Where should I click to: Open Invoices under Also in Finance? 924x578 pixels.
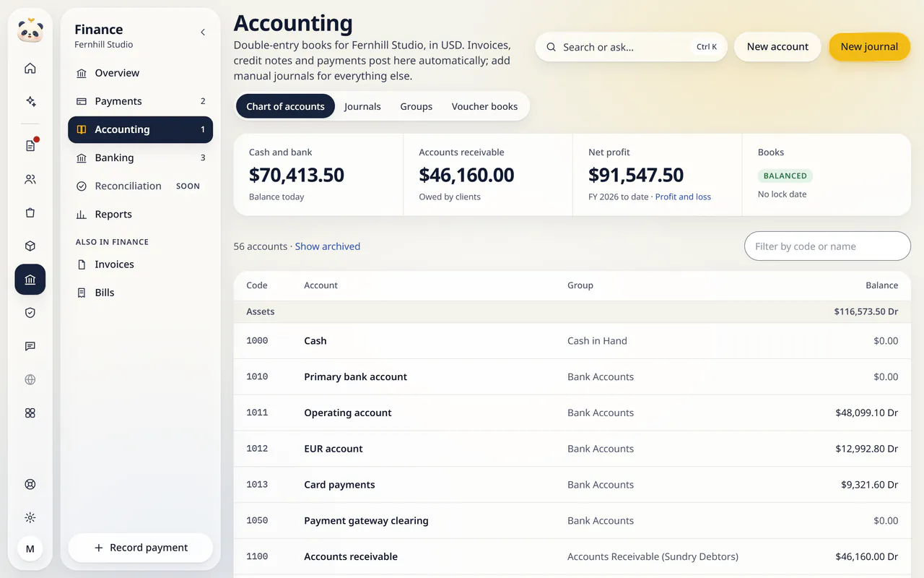(140, 264)
